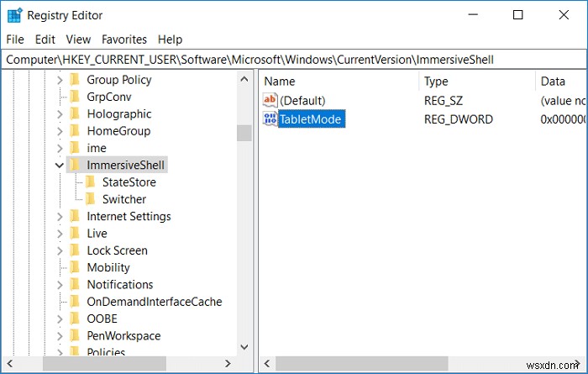Expand the Internet Settings key
The image size is (588, 374).
point(60,217)
